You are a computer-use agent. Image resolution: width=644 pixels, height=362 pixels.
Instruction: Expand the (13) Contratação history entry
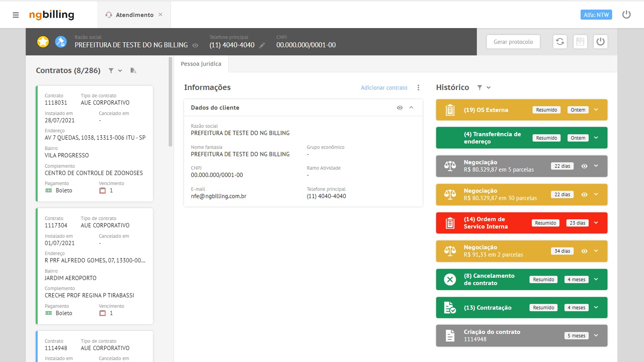(x=596, y=307)
